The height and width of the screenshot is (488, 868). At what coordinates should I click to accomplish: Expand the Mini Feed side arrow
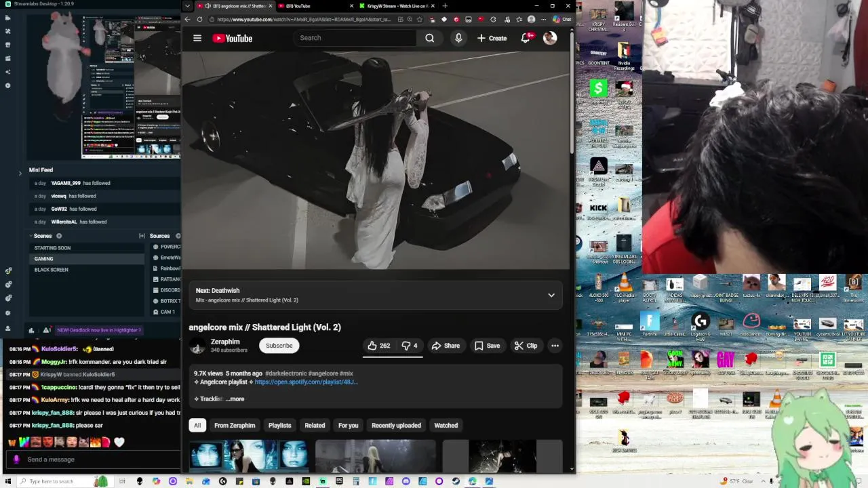click(x=20, y=173)
